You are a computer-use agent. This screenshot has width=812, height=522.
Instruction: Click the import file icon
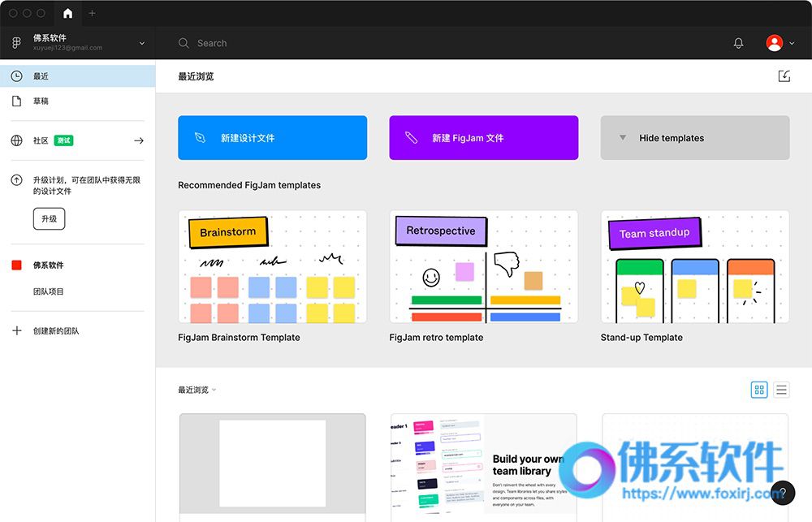784,76
